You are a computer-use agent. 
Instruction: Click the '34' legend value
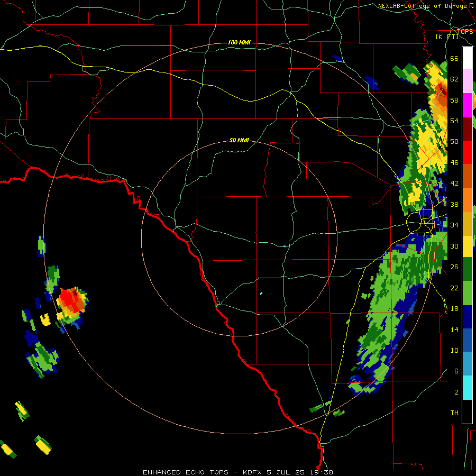click(454, 225)
